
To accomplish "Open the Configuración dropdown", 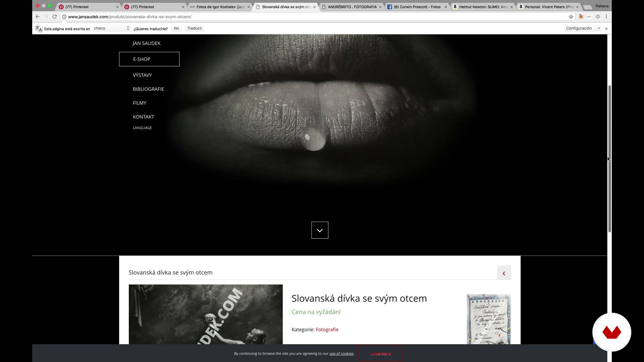I will point(583,28).
